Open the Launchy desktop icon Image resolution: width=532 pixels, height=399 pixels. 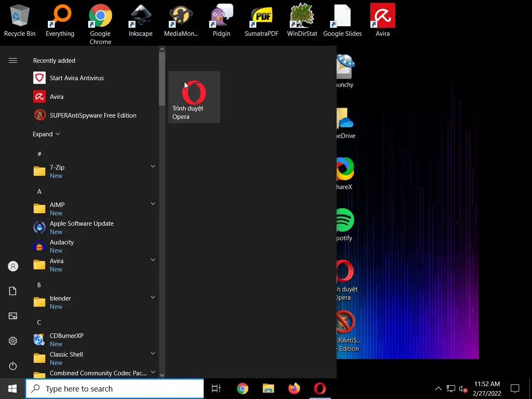click(345, 71)
